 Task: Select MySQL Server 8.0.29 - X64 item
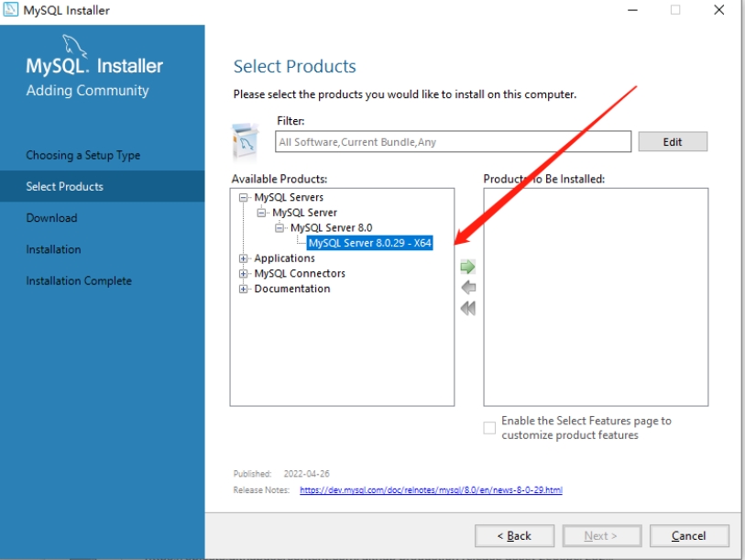point(369,243)
